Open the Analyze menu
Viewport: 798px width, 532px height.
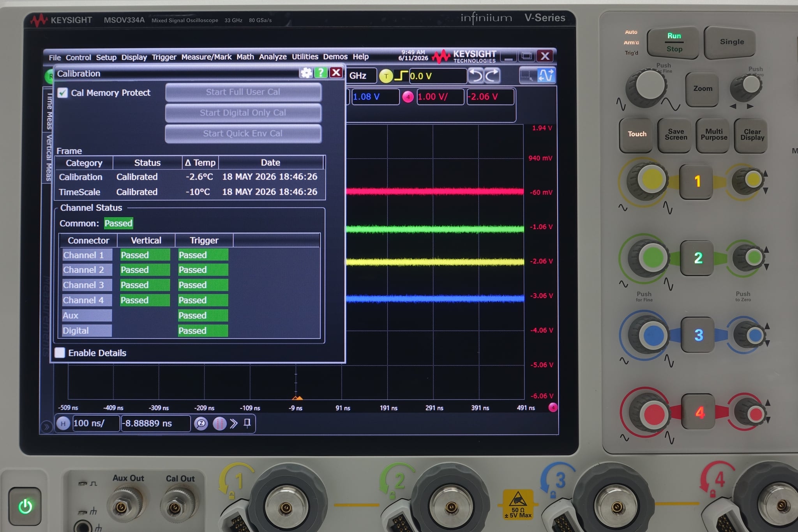pyautogui.click(x=273, y=57)
